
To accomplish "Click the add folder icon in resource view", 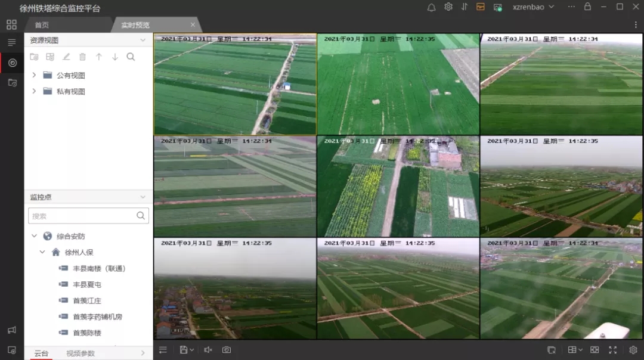I will tap(35, 57).
